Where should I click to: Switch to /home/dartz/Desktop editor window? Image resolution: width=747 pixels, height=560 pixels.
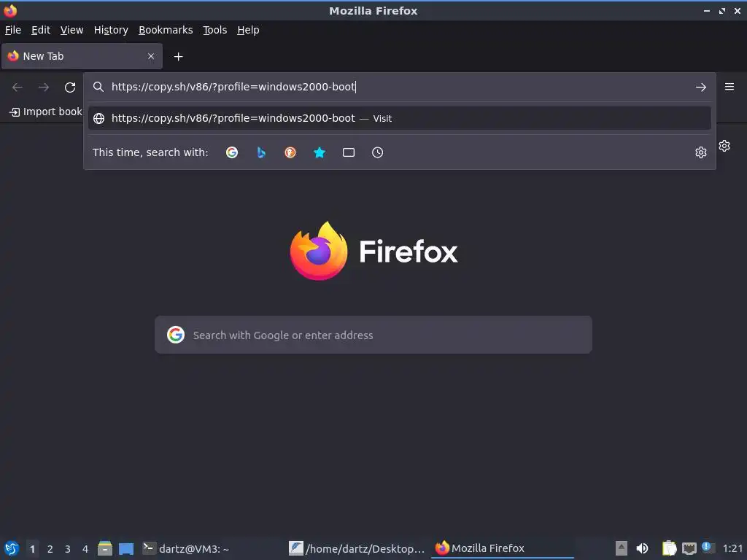[x=357, y=548]
